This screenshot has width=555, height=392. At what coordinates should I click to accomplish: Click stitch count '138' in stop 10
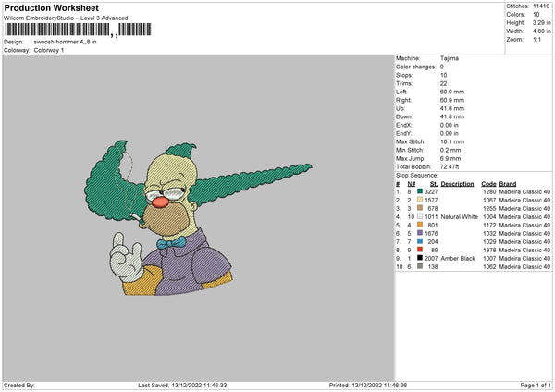(x=433, y=267)
